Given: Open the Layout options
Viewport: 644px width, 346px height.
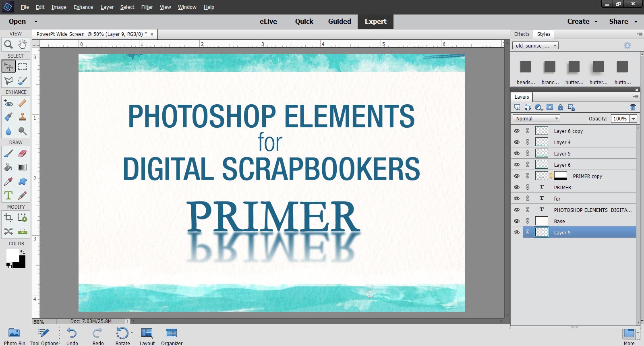Looking at the screenshot, I should (x=147, y=336).
